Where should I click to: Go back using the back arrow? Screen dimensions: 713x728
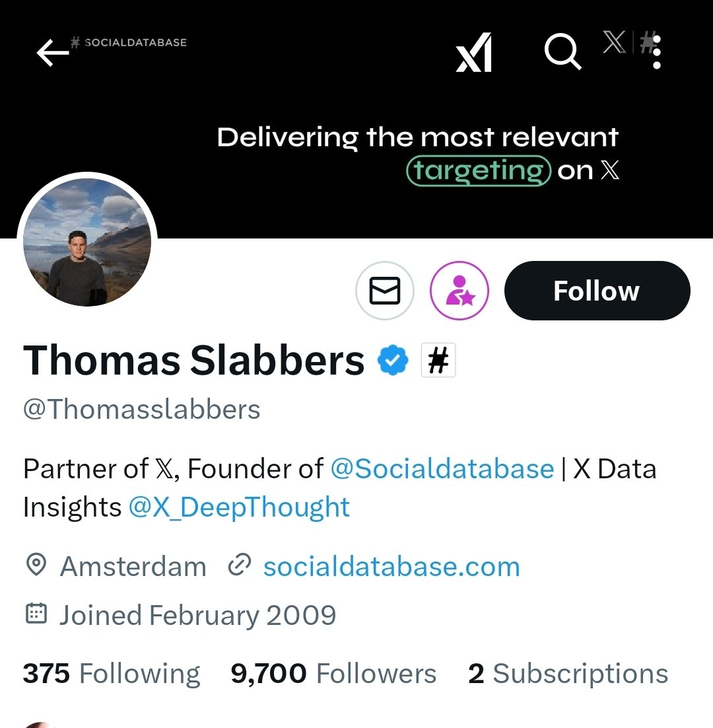[53, 53]
